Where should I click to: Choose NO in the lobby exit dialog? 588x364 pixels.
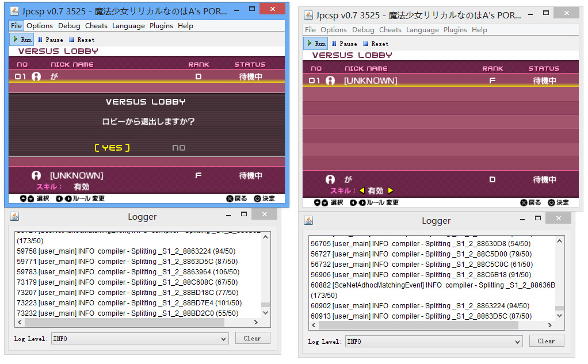coord(179,148)
